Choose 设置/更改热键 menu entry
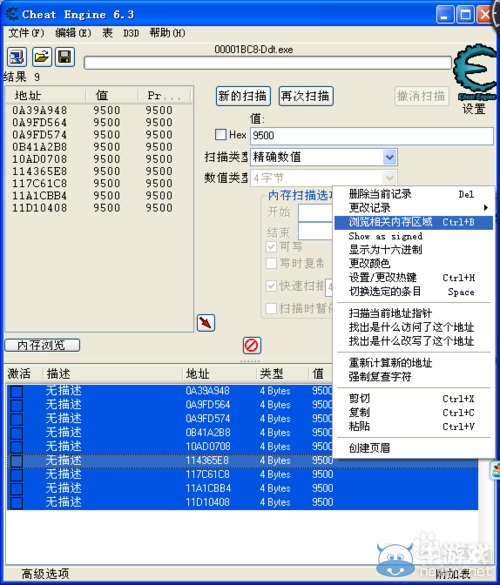The height and width of the screenshot is (585, 500). tap(413, 278)
